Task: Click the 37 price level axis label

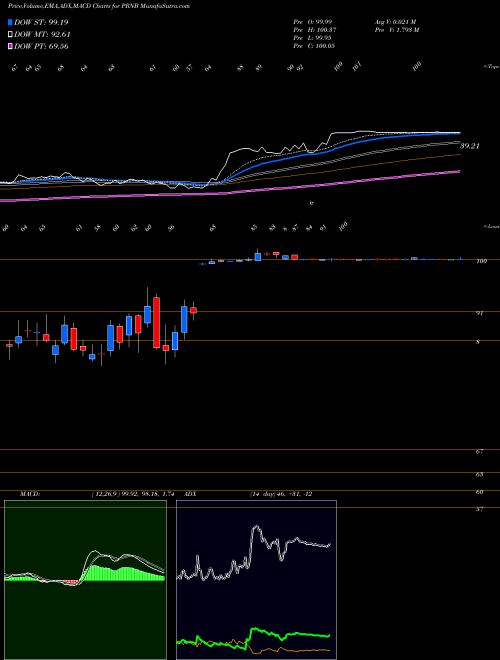Action: click(479, 509)
